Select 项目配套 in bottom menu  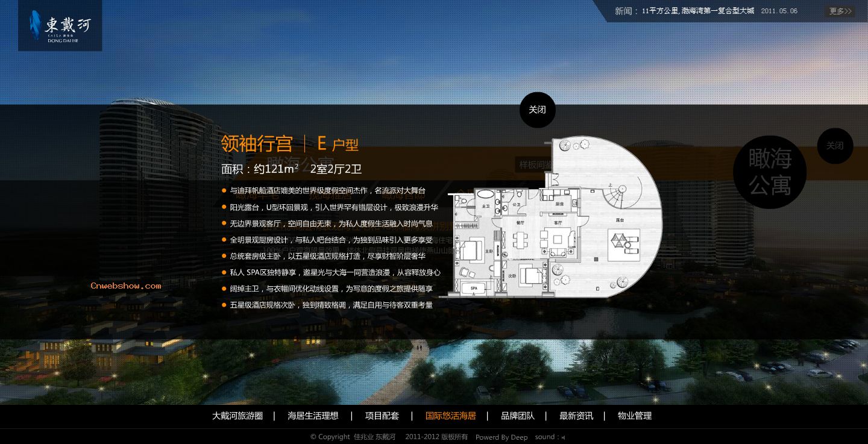382,416
